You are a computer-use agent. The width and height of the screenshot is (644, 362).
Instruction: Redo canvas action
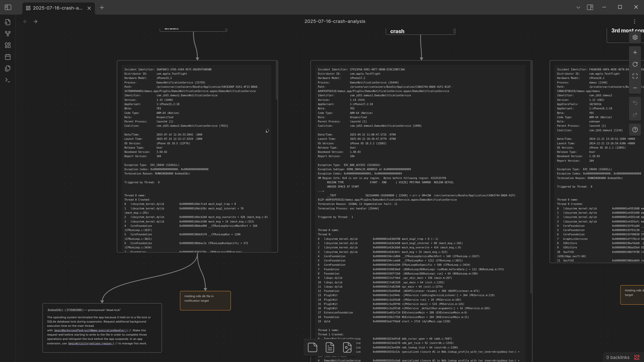tap(635, 115)
